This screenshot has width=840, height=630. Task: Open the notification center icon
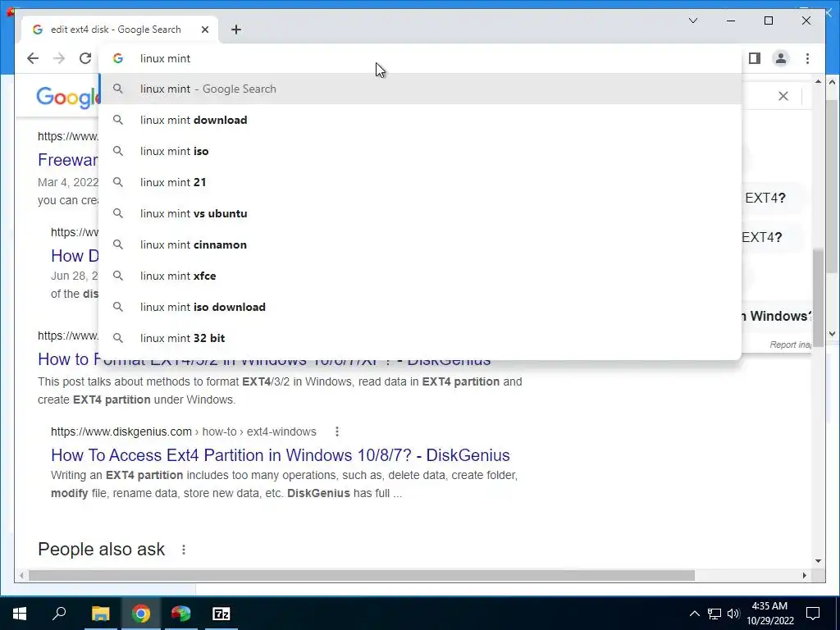click(x=813, y=614)
